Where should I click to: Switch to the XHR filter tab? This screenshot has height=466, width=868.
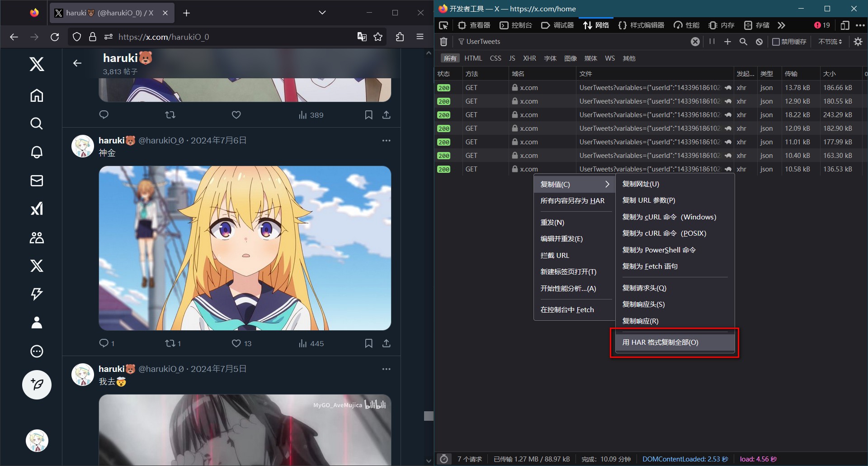[x=529, y=58]
